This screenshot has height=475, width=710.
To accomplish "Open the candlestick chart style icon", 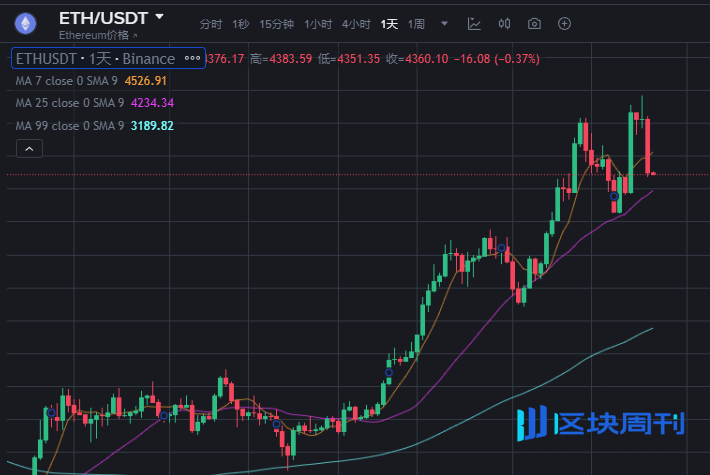I will click(x=504, y=24).
